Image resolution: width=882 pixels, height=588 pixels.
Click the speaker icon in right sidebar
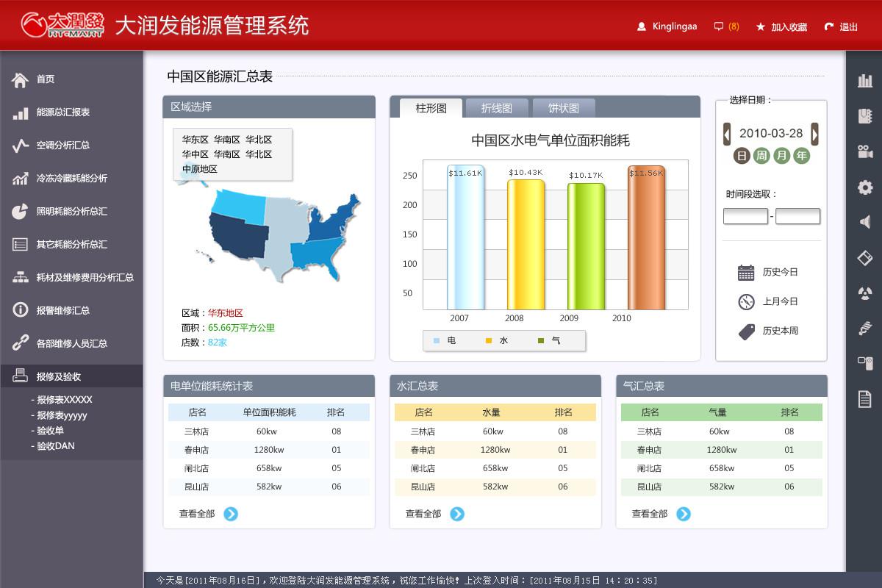click(x=865, y=222)
